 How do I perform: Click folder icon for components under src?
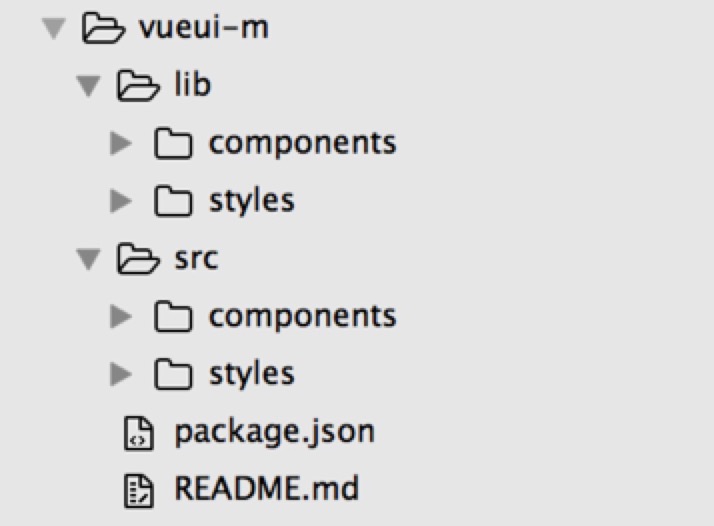coord(174,317)
